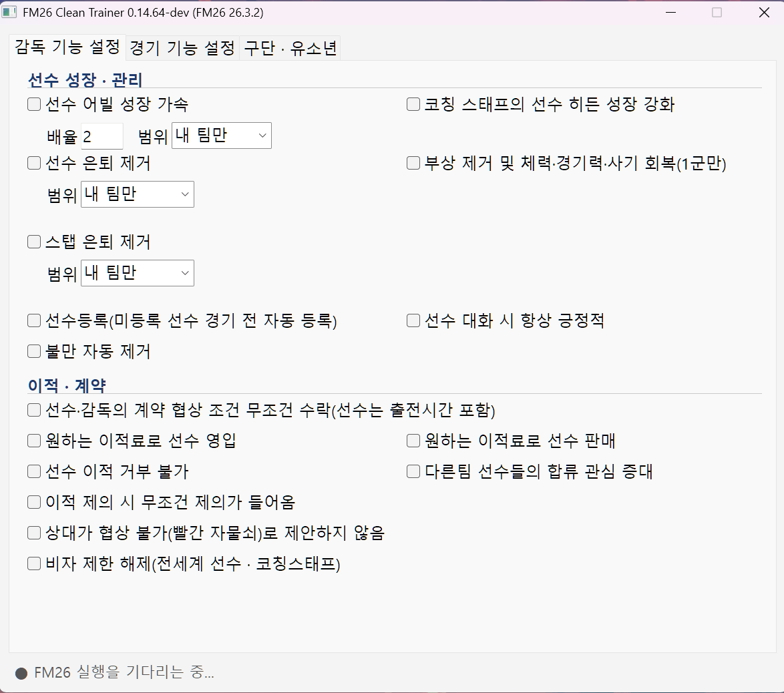Click the FM26 Clean Trainer app icon

click(x=9, y=12)
